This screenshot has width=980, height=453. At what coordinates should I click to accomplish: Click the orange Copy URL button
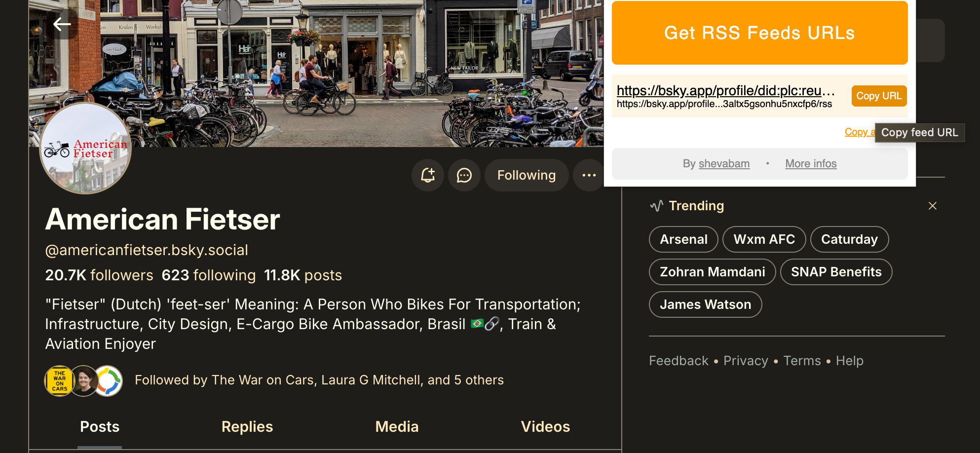click(878, 96)
